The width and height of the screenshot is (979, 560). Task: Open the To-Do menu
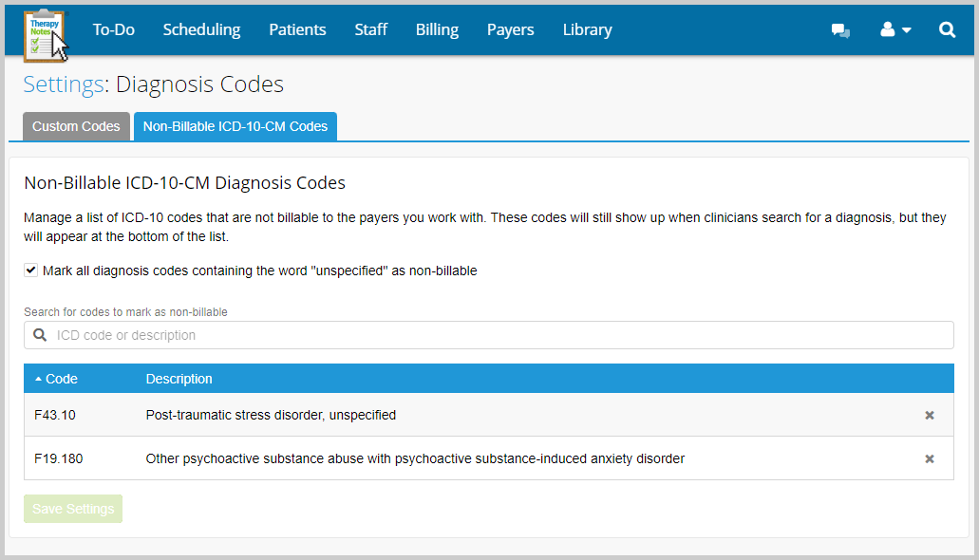click(x=113, y=30)
